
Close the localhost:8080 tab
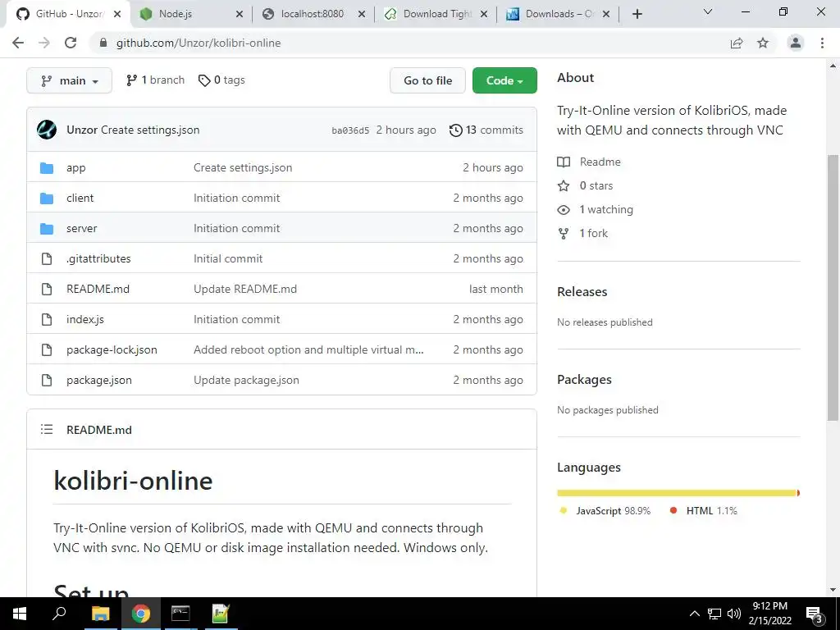(x=362, y=14)
